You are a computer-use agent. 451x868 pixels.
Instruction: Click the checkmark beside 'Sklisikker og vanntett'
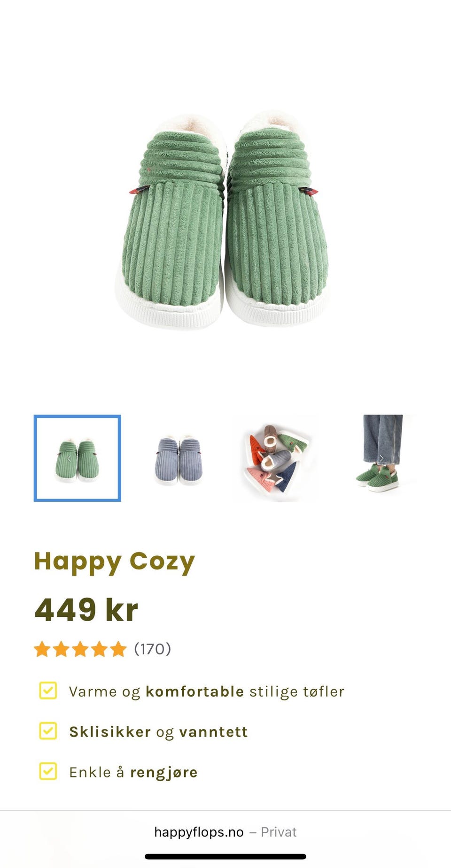pos(48,731)
